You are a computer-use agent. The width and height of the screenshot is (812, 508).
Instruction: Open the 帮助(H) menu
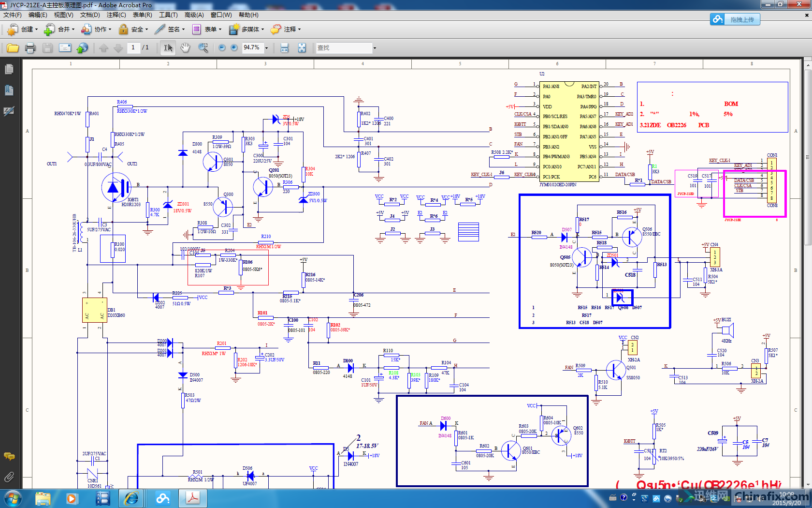[x=248, y=15]
